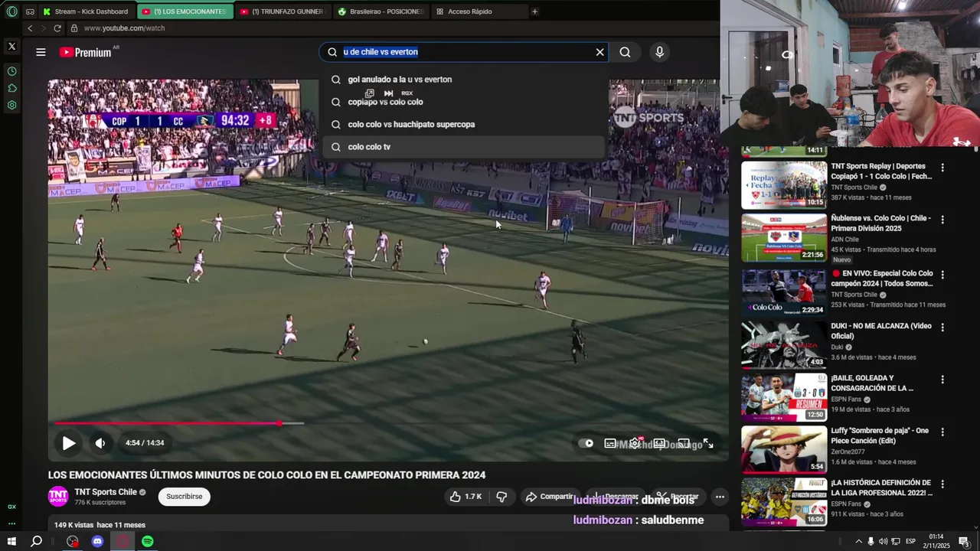Open the 'DUKI - NO ME ALCANZA' thumbnail
Screen dimensions: 980x551
coord(784,344)
